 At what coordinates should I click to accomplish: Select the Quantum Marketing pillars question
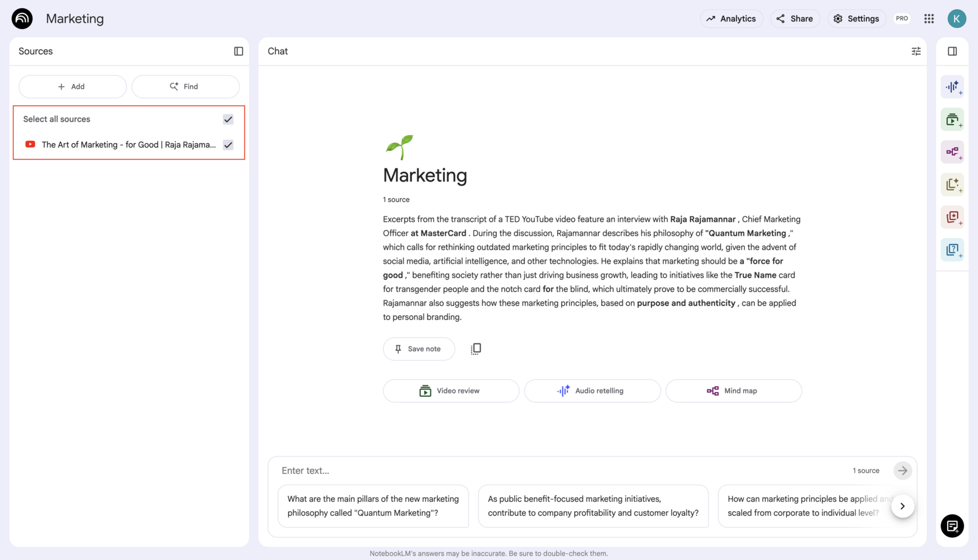tap(373, 506)
